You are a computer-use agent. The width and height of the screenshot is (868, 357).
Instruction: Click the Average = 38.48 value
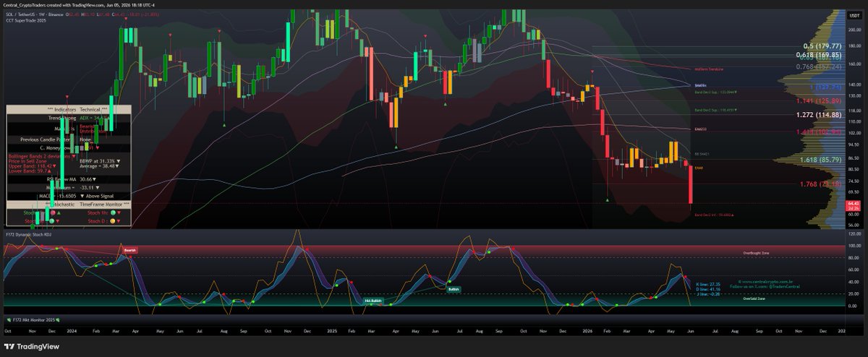[99, 166]
